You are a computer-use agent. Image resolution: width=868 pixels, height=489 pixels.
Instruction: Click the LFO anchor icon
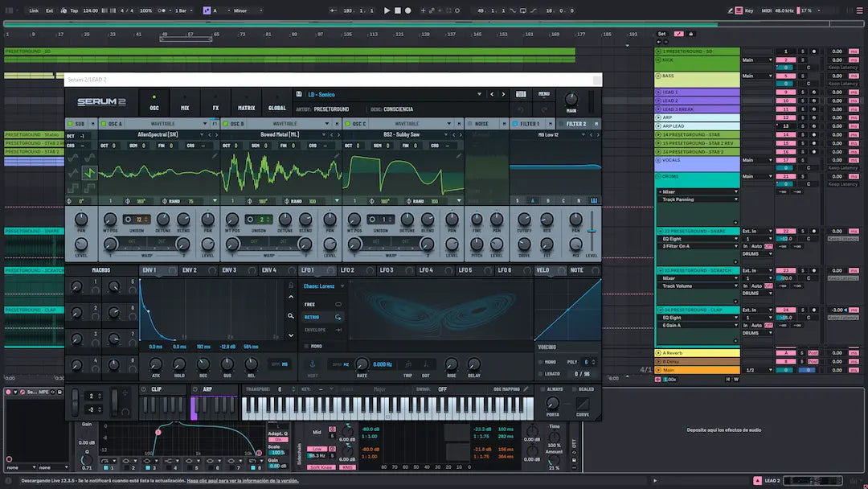tap(313, 364)
